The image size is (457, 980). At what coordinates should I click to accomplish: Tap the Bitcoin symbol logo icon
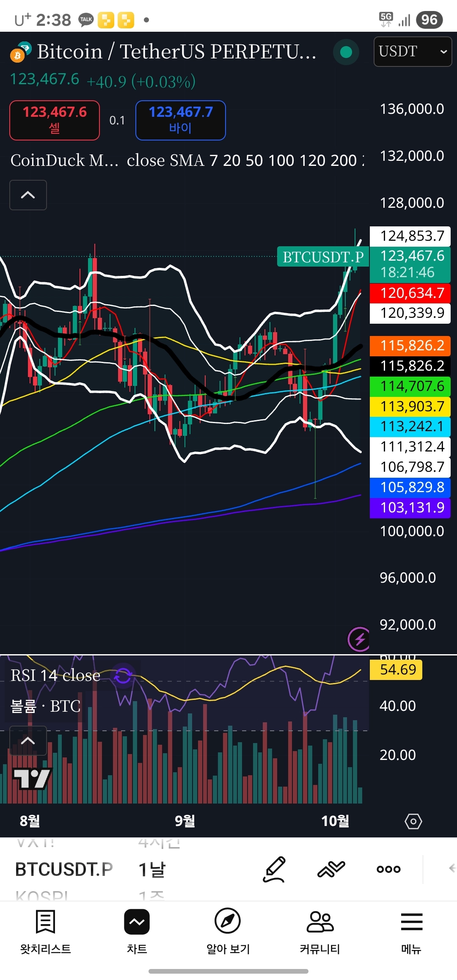20,52
